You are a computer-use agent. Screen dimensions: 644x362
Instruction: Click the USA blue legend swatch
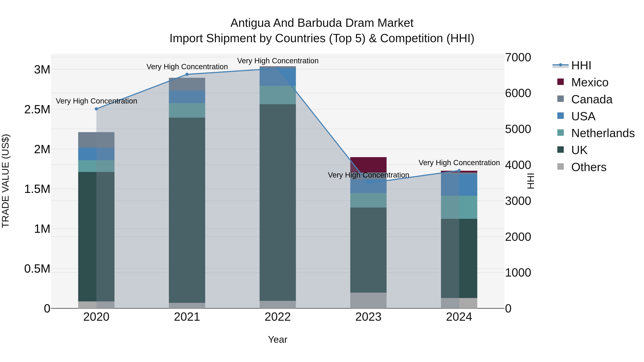[x=560, y=116]
